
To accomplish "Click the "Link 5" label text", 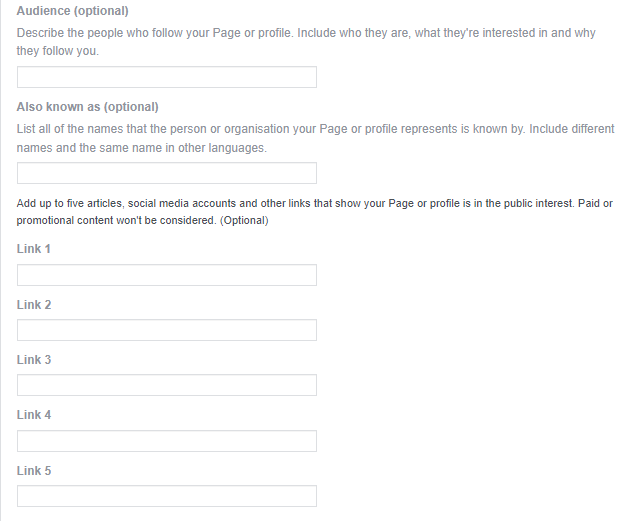I will coord(34,470).
